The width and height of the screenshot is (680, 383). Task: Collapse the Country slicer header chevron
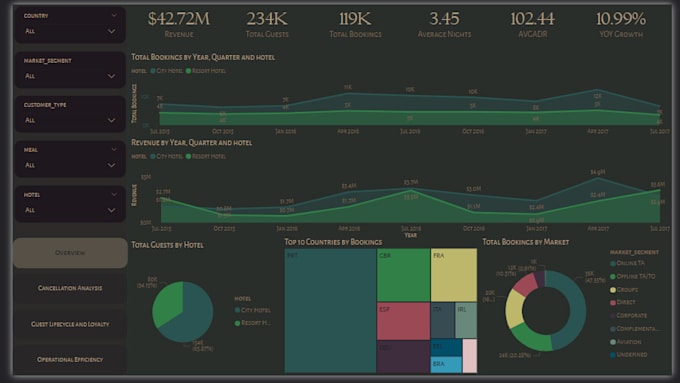pos(114,16)
